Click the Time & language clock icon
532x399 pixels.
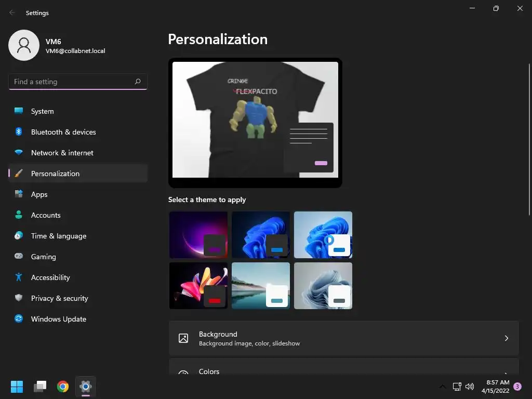19,235
